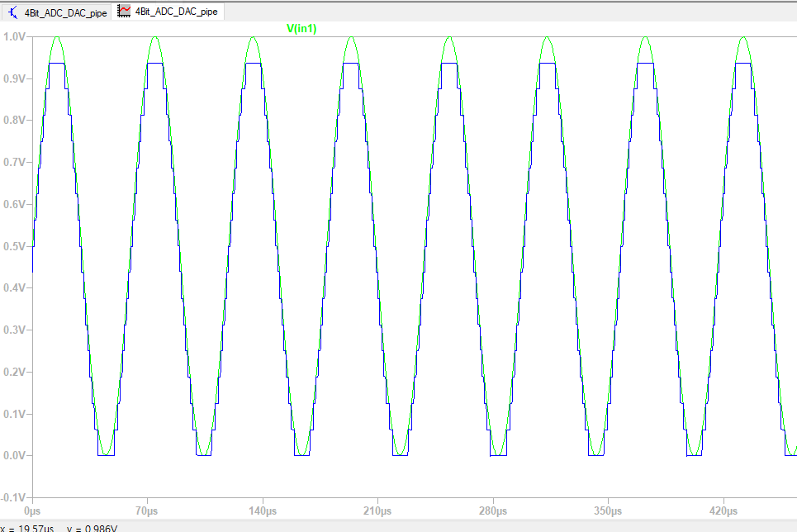Click the 1.0V label on the vertical axis
797x532 pixels.
point(16,36)
